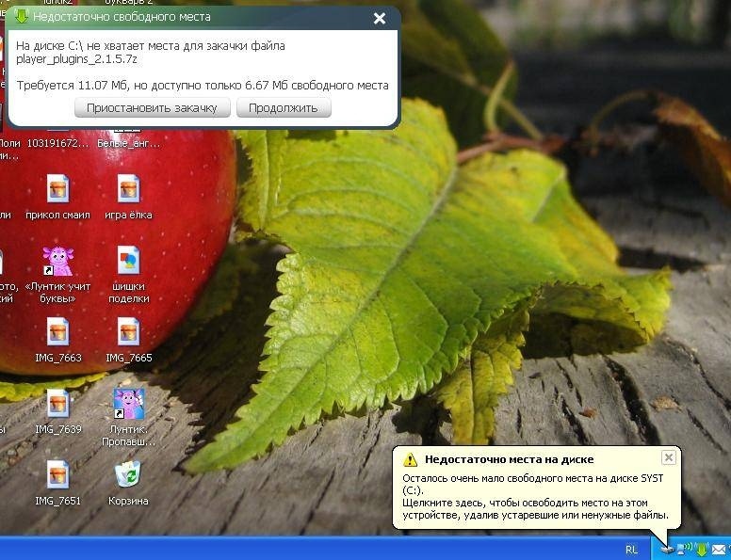Open the "игра ёлка" desktop file
Screen dimensions: 731x560
click(128, 189)
